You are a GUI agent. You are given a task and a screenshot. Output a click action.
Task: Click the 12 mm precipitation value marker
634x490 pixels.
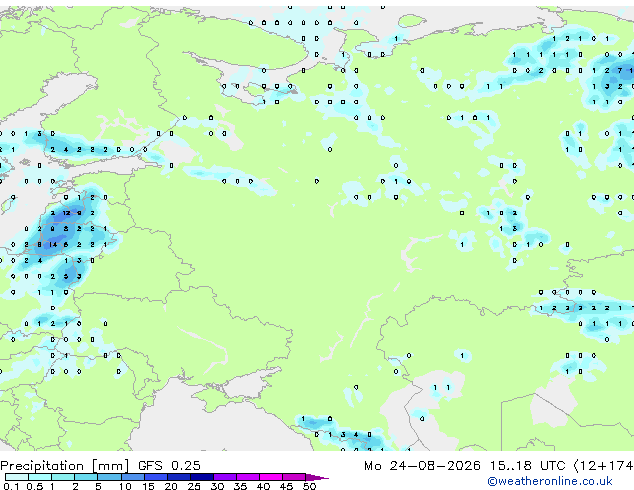pos(66,213)
